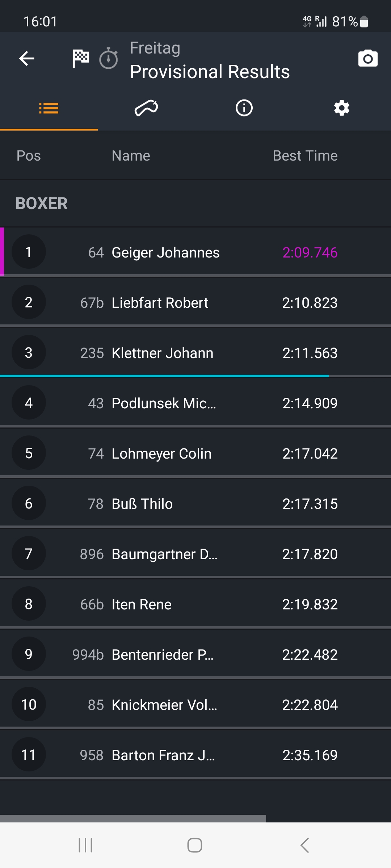This screenshot has width=391, height=868.
Task: Tap the Pos column header
Action: coord(29,156)
